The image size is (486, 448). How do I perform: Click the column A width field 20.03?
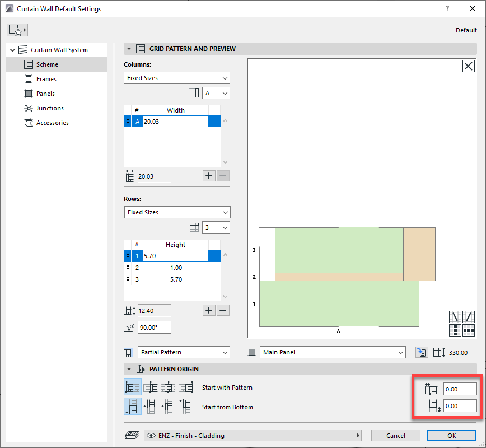[175, 122]
